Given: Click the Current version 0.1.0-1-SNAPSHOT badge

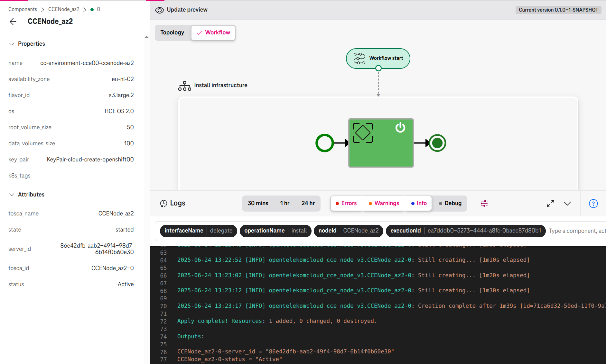Looking at the screenshot, I should (558, 10).
